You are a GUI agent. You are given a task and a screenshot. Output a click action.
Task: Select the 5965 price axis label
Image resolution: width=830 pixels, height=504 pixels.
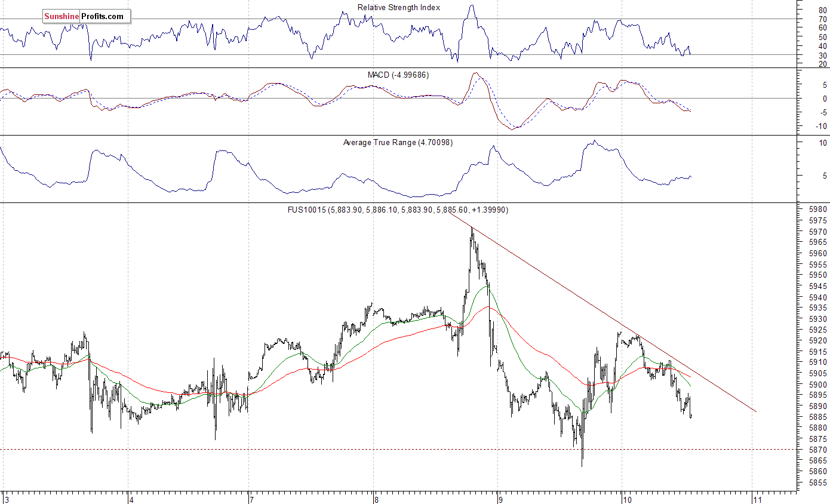(818, 242)
